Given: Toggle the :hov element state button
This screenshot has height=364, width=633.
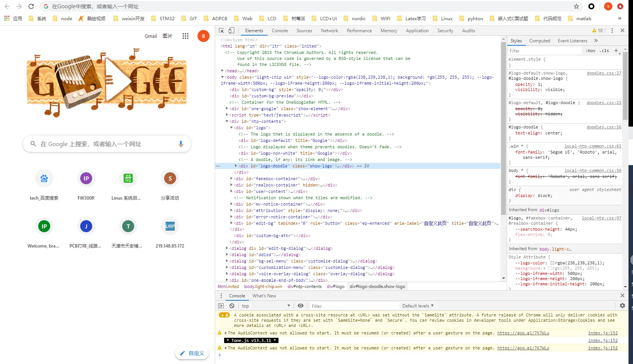Looking at the screenshot, I should [591, 51].
